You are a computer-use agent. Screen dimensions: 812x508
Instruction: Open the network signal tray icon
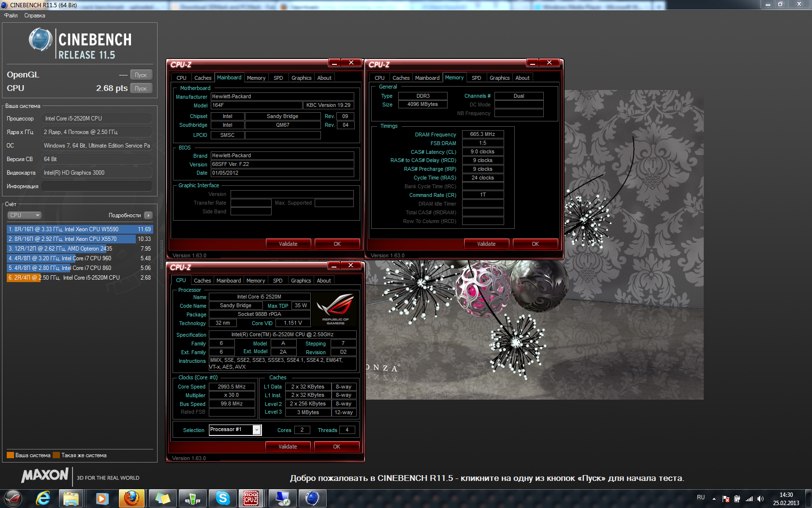pyautogui.click(x=749, y=498)
